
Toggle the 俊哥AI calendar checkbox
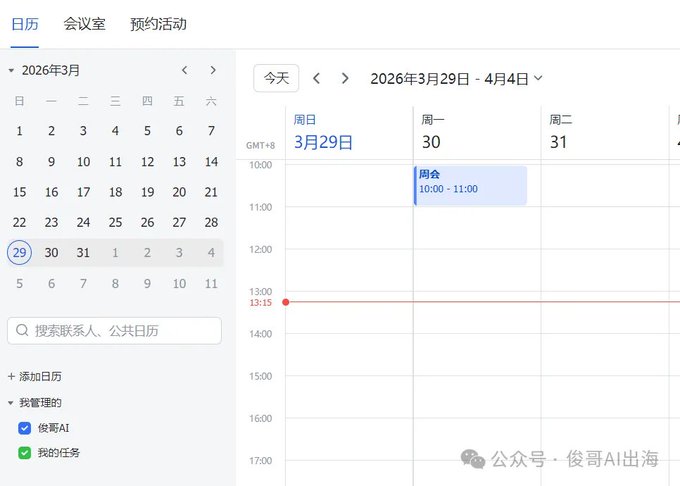(25, 428)
